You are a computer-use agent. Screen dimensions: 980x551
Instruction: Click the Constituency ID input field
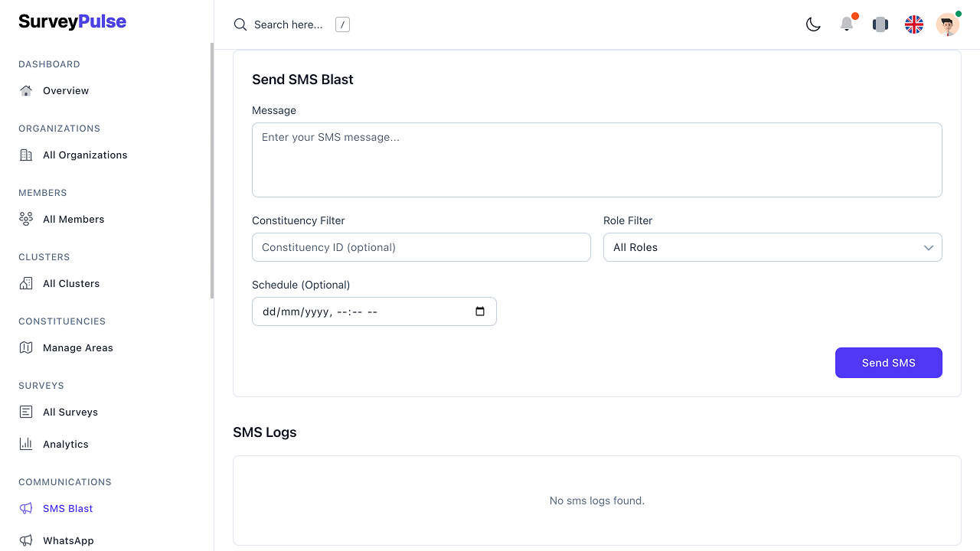coord(421,247)
